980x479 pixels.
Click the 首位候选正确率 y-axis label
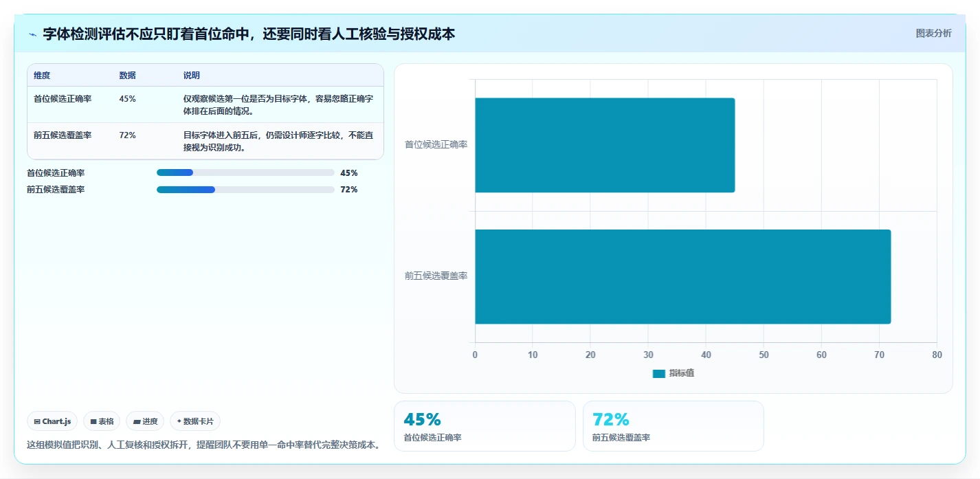point(436,145)
